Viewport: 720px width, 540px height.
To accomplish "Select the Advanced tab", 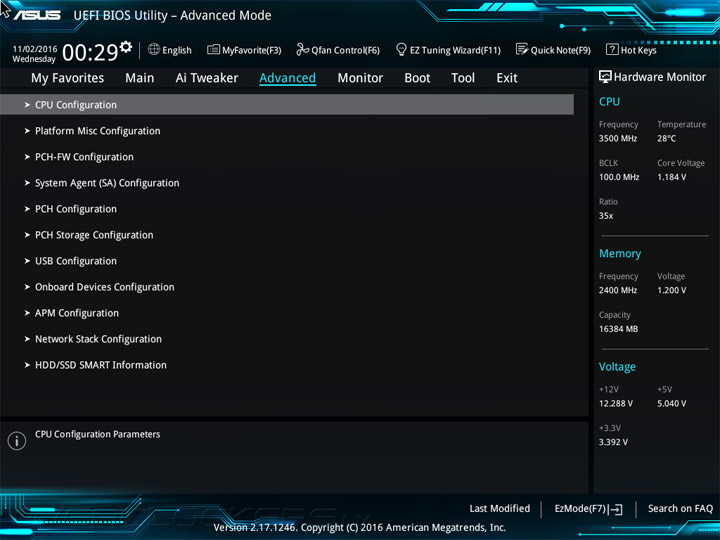I will click(x=287, y=78).
